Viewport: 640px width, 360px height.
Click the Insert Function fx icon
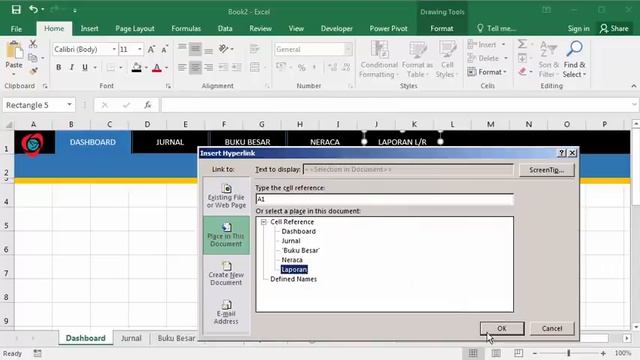tap(148, 105)
